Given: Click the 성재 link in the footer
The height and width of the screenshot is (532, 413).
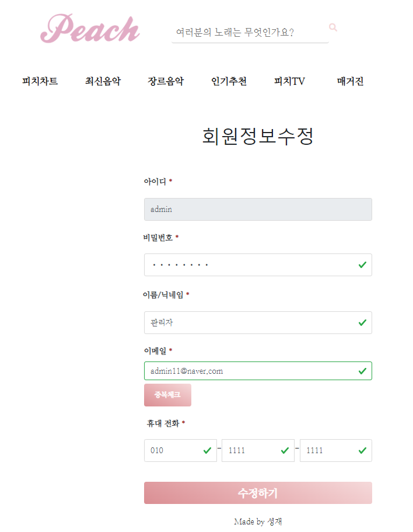Looking at the screenshot, I should point(275,521).
